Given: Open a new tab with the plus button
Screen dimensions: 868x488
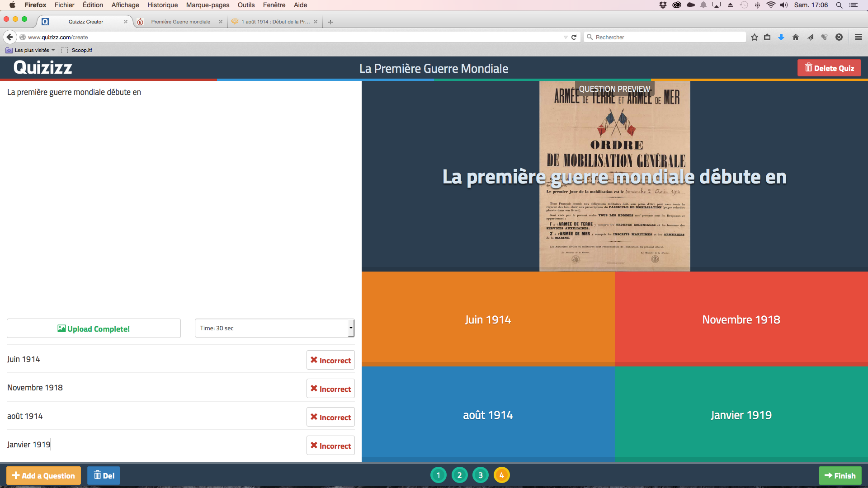Looking at the screenshot, I should point(330,22).
